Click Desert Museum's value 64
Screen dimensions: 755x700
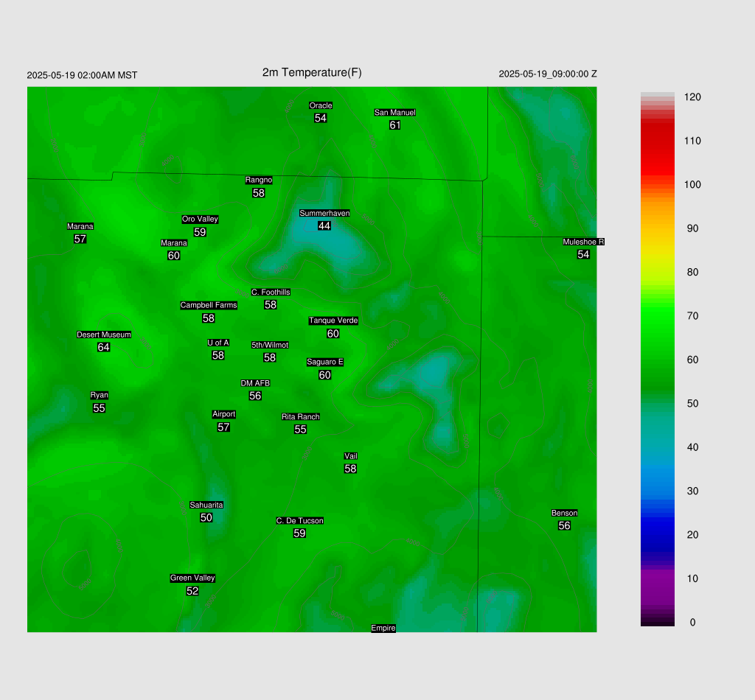(x=103, y=347)
